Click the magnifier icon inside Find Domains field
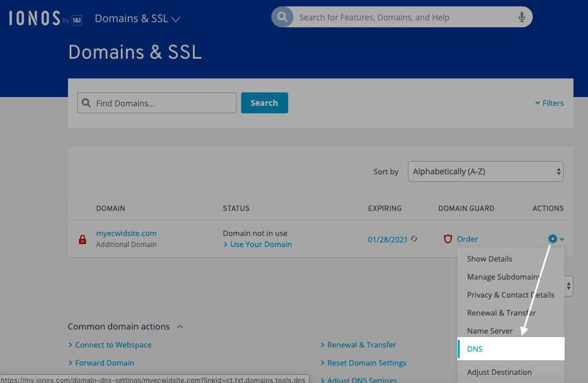This screenshot has width=588, height=383. tap(86, 103)
